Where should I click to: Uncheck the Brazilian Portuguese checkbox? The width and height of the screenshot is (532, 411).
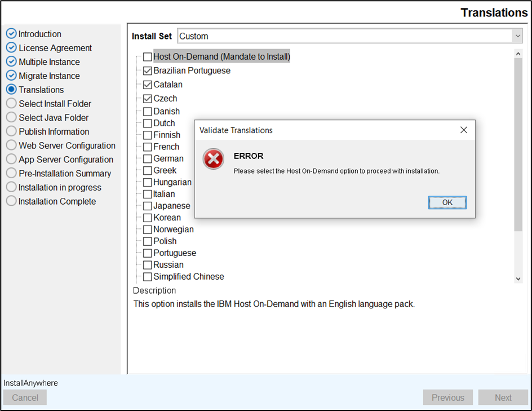[x=147, y=71]
